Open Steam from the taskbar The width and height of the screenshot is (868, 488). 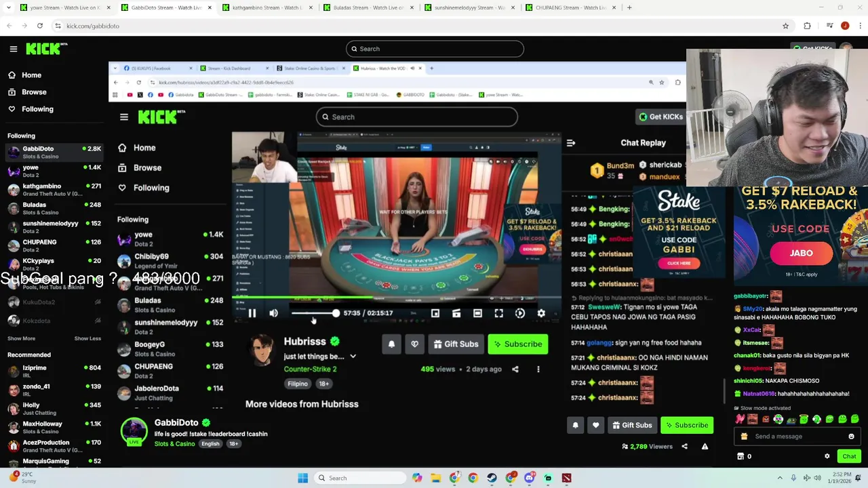pyautogui.click(x=492, y=478)
